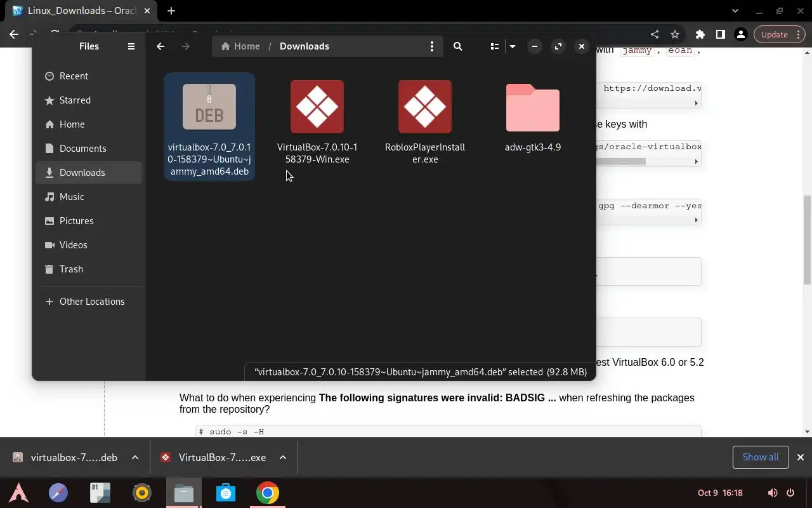Click Downloads in the path bar
The height and width of the screenshot is (508, 812).
304,46
